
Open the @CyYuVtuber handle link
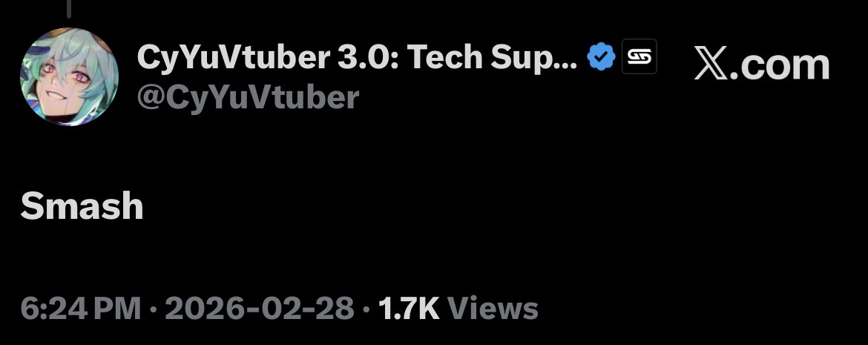248,97
